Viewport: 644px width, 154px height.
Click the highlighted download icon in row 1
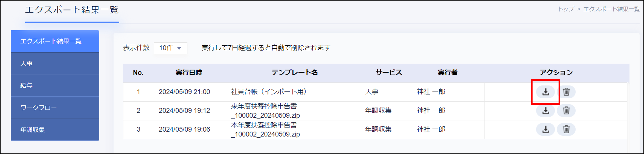[x=546, y=92]
